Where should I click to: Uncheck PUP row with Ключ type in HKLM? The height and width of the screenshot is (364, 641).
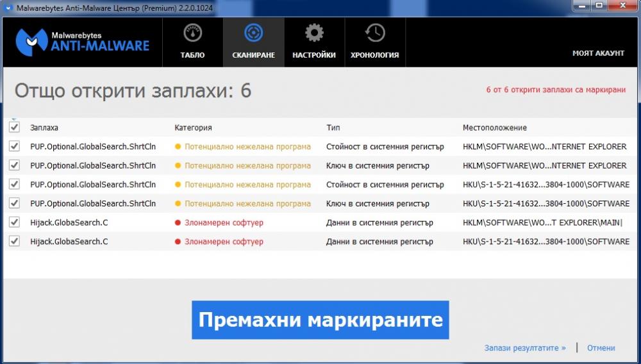pos(14,165)
